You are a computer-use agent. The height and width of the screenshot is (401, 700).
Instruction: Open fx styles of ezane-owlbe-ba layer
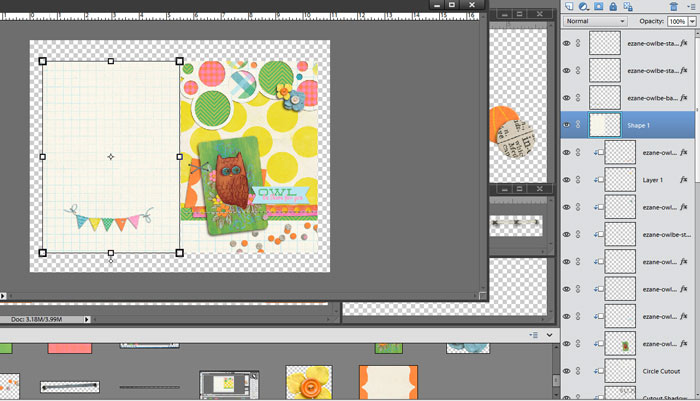pos(684,98)
